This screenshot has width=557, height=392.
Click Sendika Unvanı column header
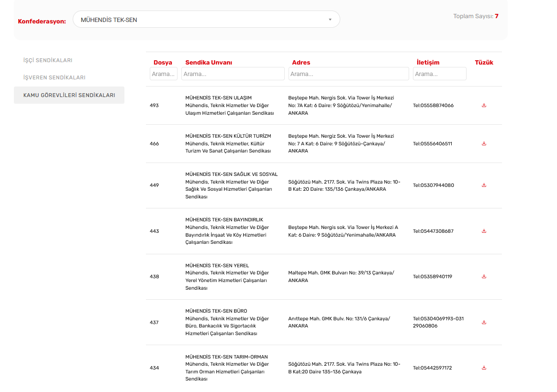(209, 63)
